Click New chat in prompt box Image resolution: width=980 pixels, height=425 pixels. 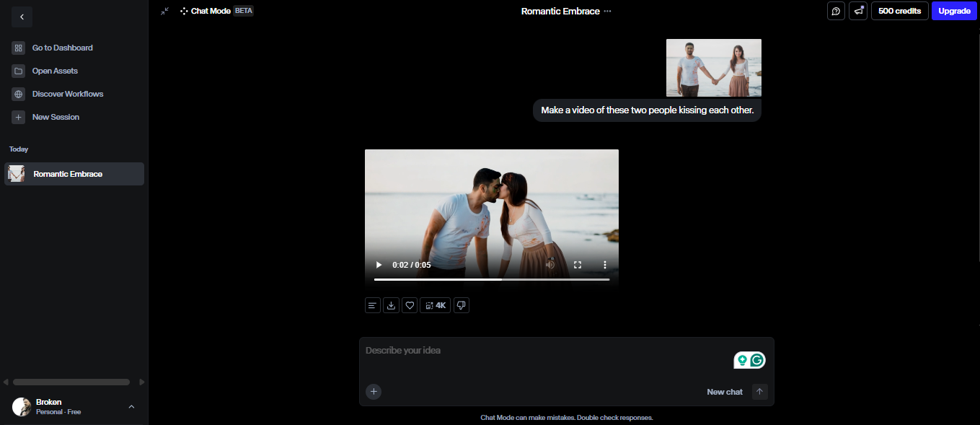[x=725, y=392]
